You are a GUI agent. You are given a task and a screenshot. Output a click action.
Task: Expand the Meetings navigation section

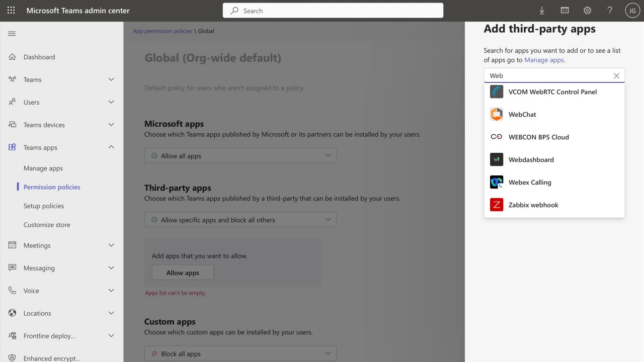[111, 245]
